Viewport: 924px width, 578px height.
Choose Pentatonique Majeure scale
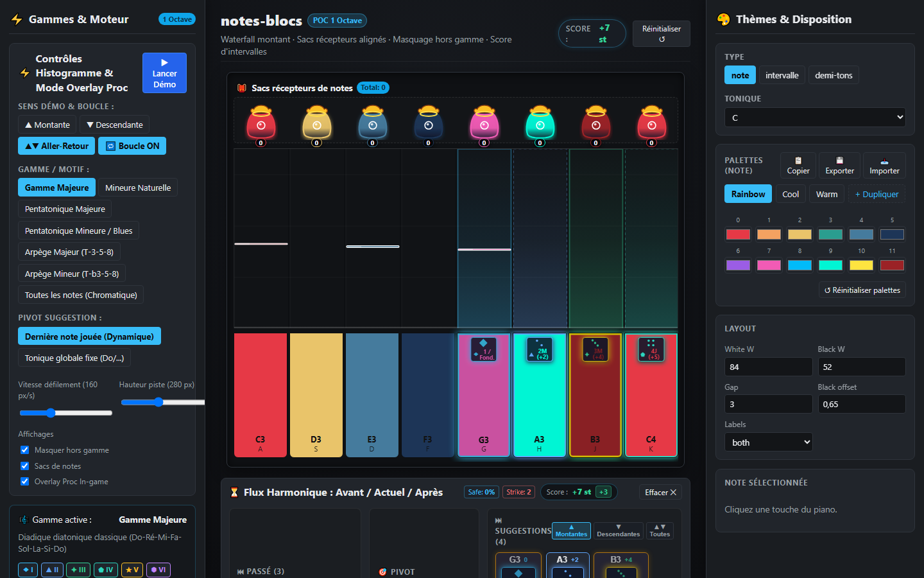65,209
